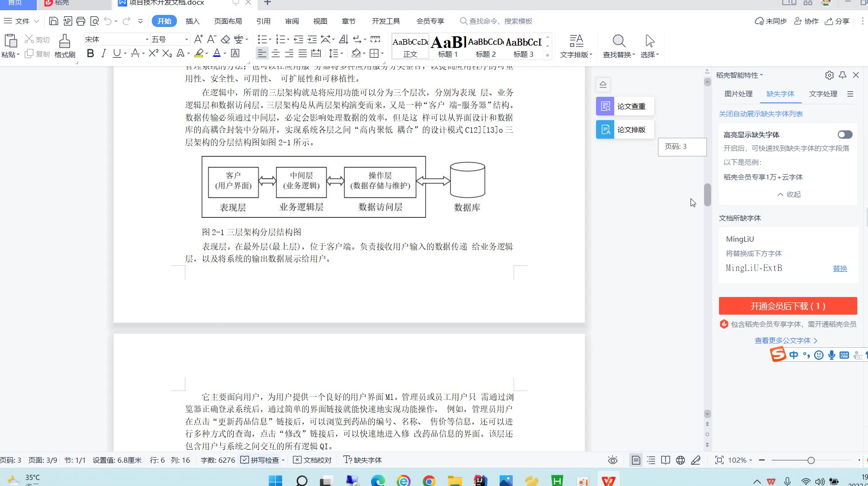
Task: Click the document vertical scrollbar thumb
Action: tap(707, 195)
